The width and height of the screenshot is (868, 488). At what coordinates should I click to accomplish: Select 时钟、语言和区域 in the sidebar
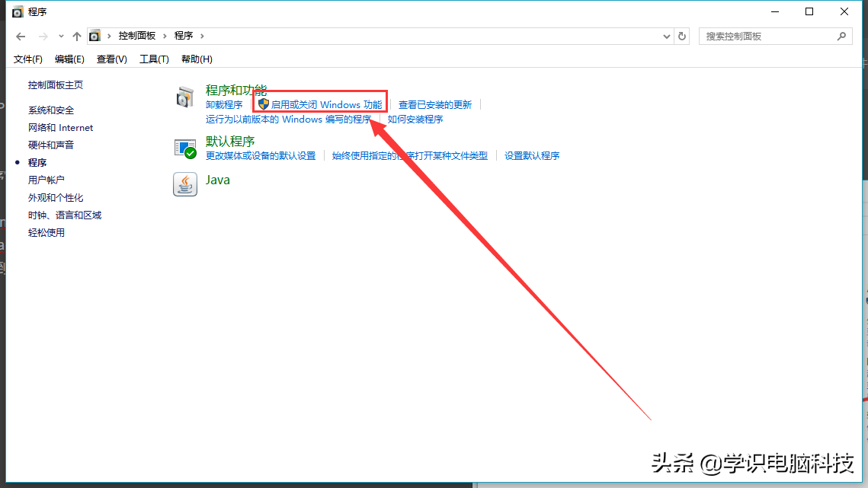pyautogui.click(x=65, y=215)
